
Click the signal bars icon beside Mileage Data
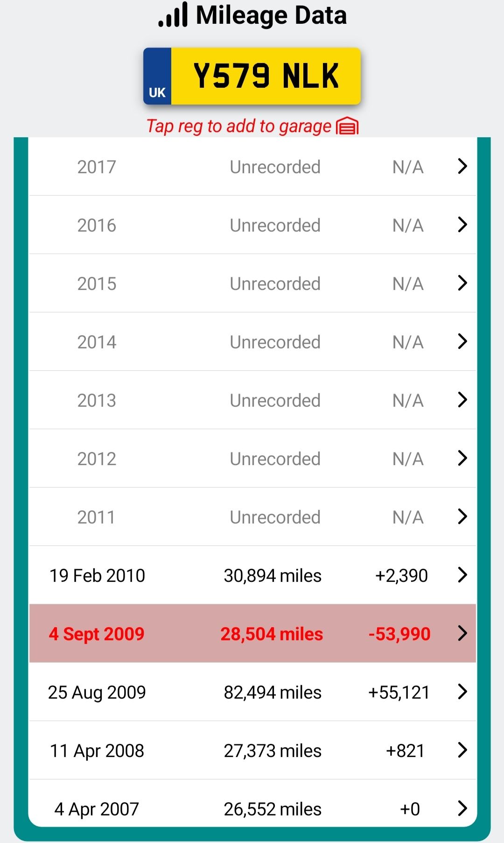173,15
